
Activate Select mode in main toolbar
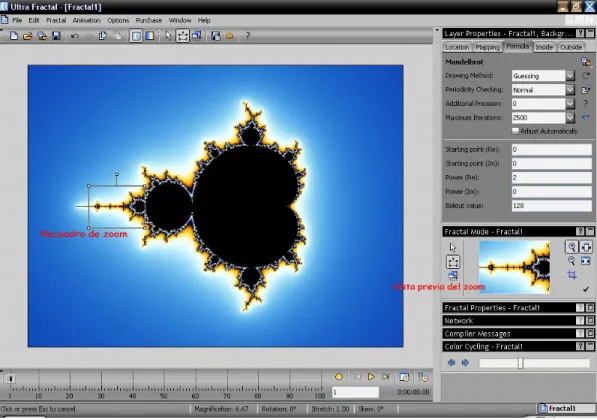click(x=182, y=36)
